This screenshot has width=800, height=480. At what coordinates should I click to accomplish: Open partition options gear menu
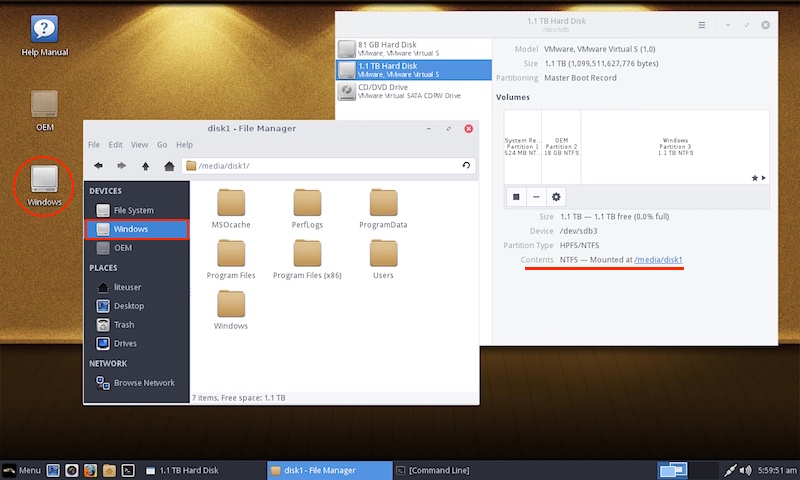click(556, 197)
